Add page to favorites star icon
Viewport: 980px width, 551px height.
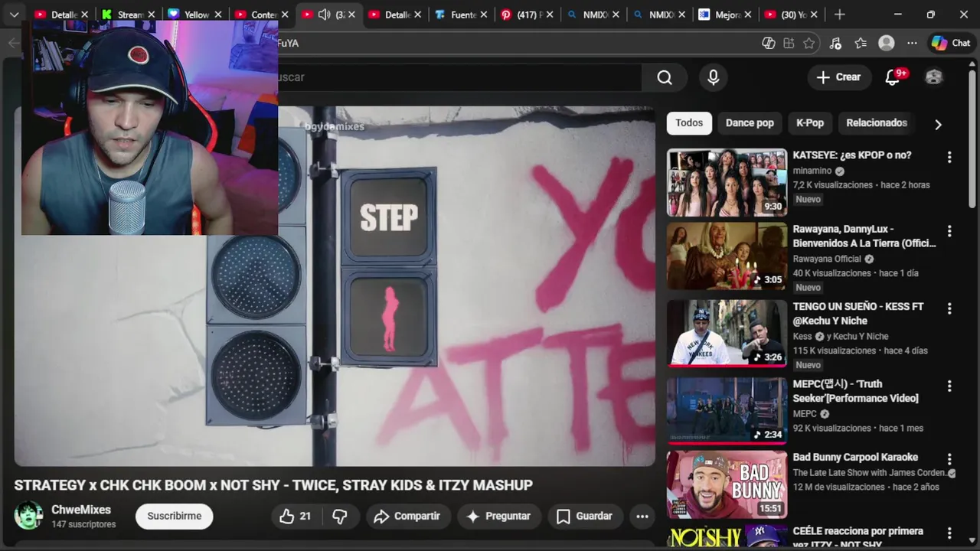[809, 44]
